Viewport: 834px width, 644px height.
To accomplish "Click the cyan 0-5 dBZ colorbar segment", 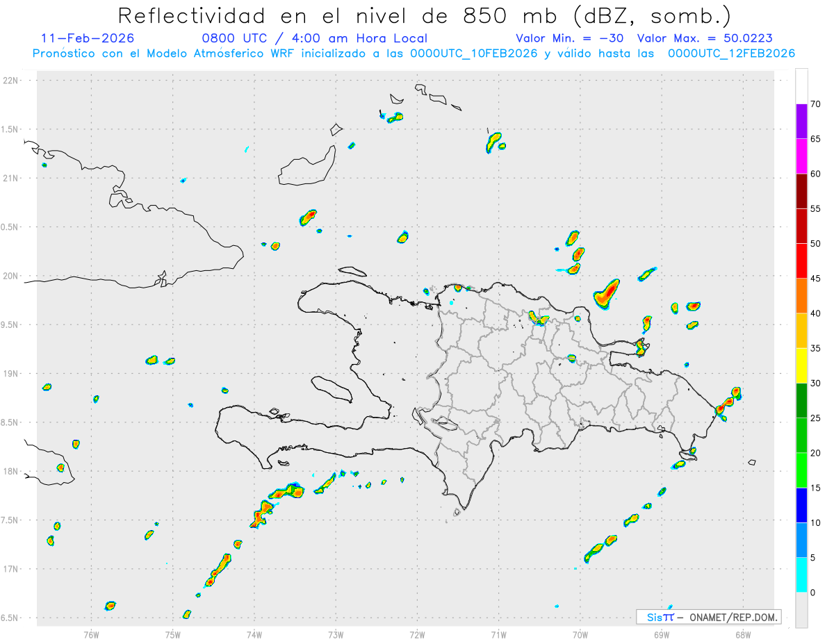I will (x=801, y=575).
